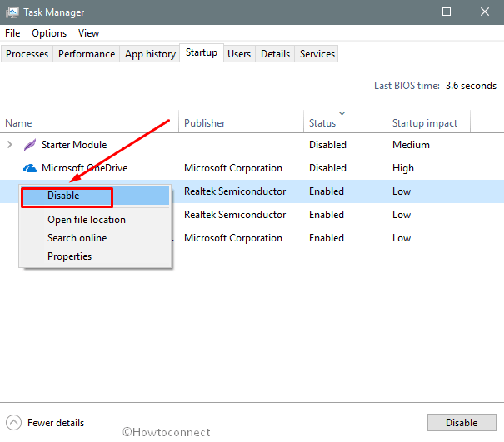504x442 pixels.
Task: Select the Startup tab
Action: [x=202, y=52]
